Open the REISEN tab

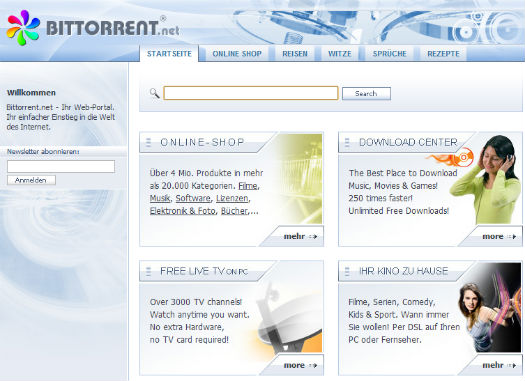coord(295,54)
